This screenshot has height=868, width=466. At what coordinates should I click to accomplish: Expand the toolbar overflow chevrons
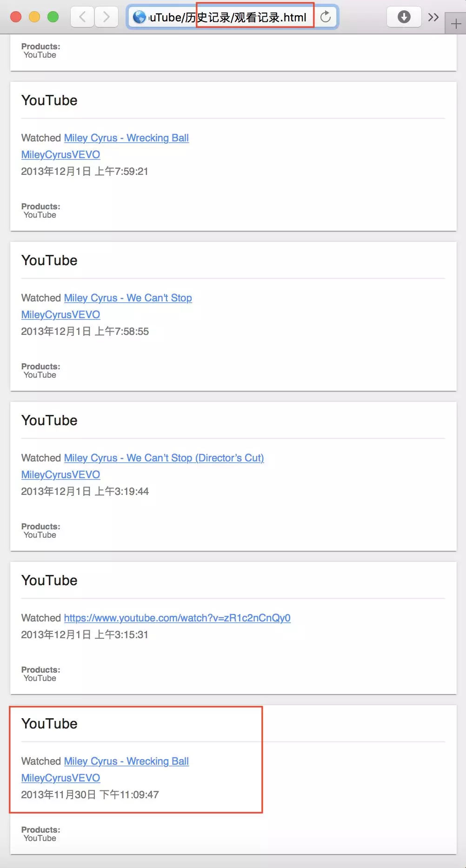433,17
